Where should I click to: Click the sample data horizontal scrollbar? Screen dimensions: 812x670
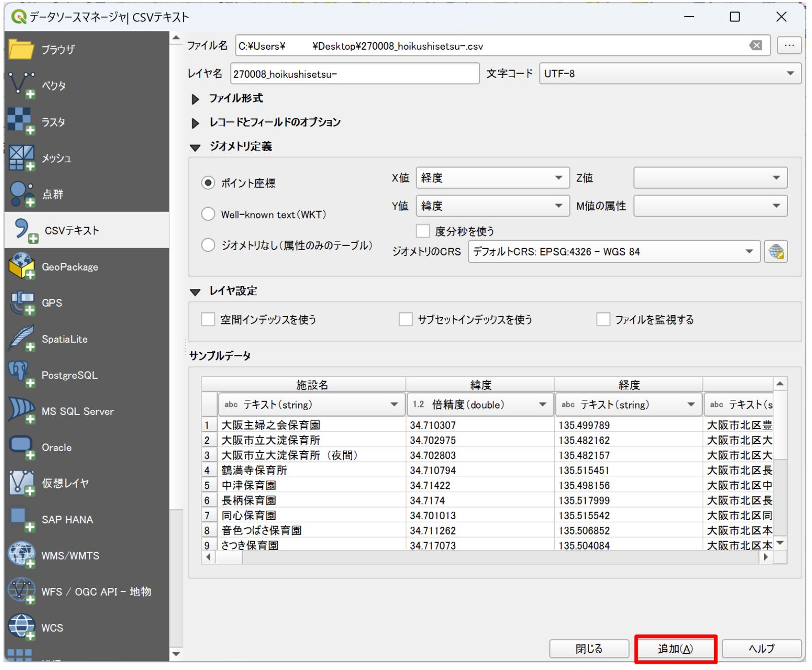pos(487,557)
